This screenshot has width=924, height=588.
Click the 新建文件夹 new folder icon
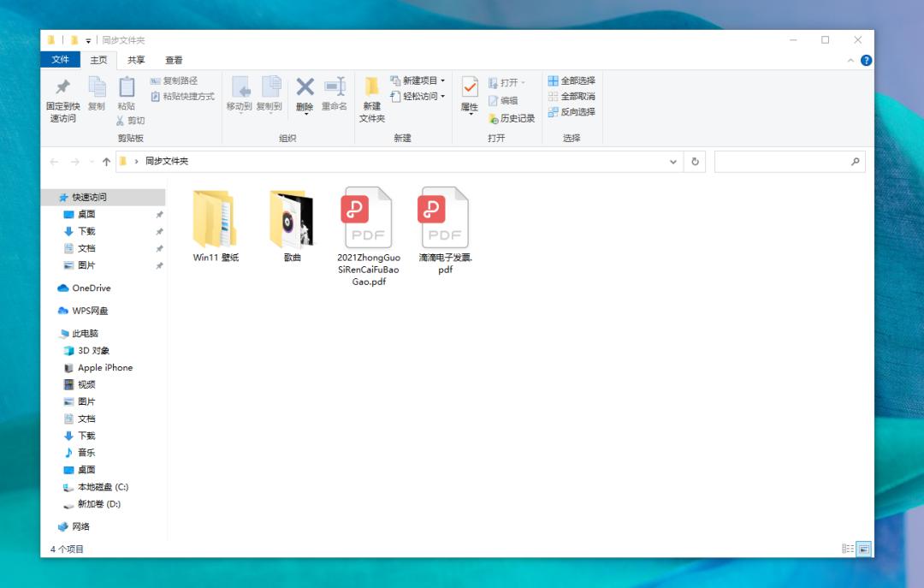(x=372, y=88)
